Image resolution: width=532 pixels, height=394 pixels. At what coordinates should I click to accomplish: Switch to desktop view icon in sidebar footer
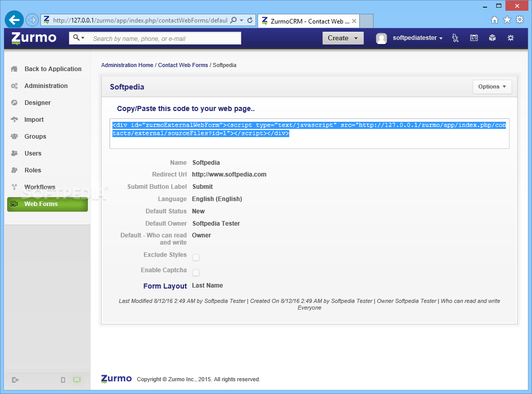[x=77, y=380]
